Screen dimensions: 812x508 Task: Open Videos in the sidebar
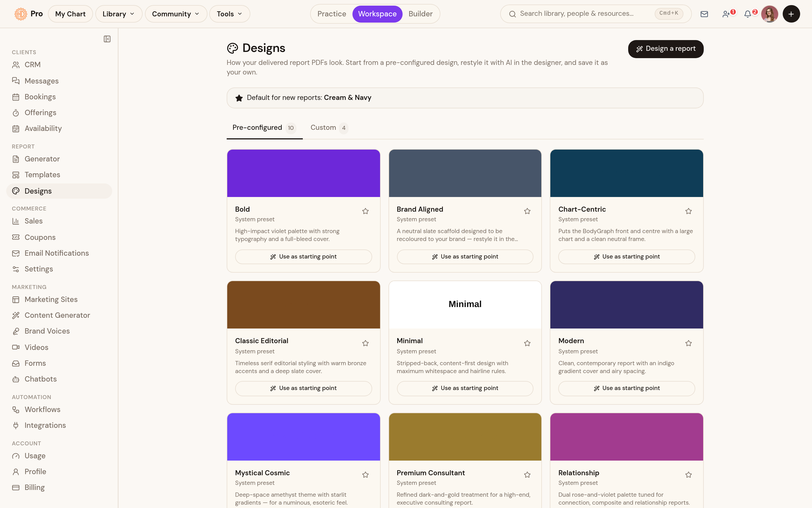(59, 347)
